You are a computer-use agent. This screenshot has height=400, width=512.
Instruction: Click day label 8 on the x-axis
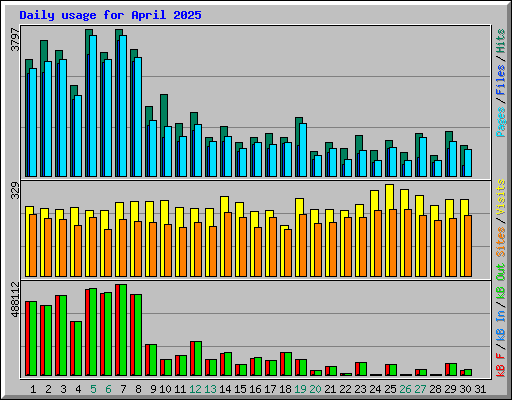point(138,389)
